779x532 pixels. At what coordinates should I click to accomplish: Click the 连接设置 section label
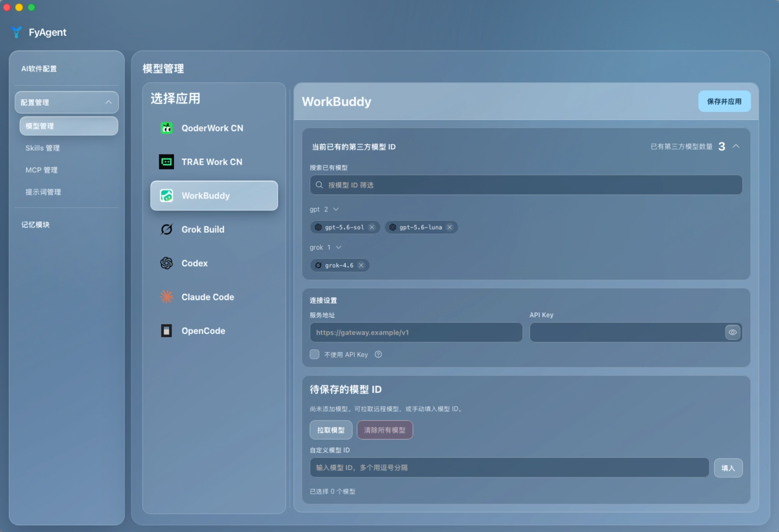tap(323, 300)
